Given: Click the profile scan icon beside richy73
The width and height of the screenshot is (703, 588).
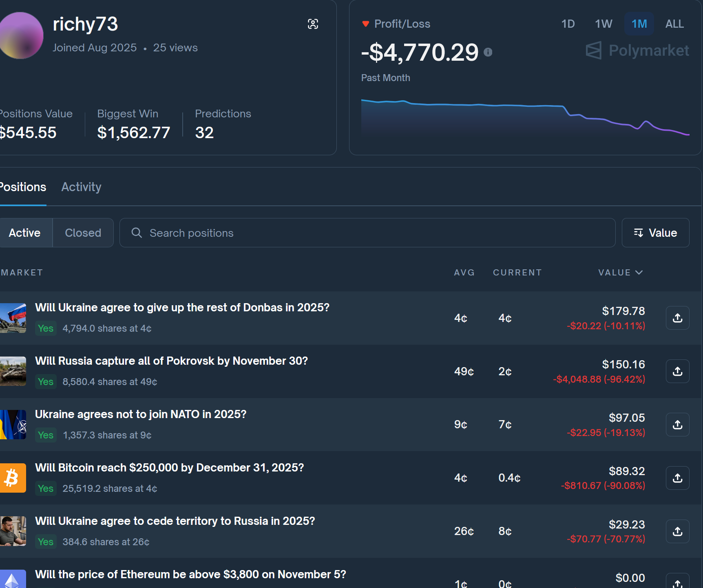Looking at the screenshot, I should [313, 24].
